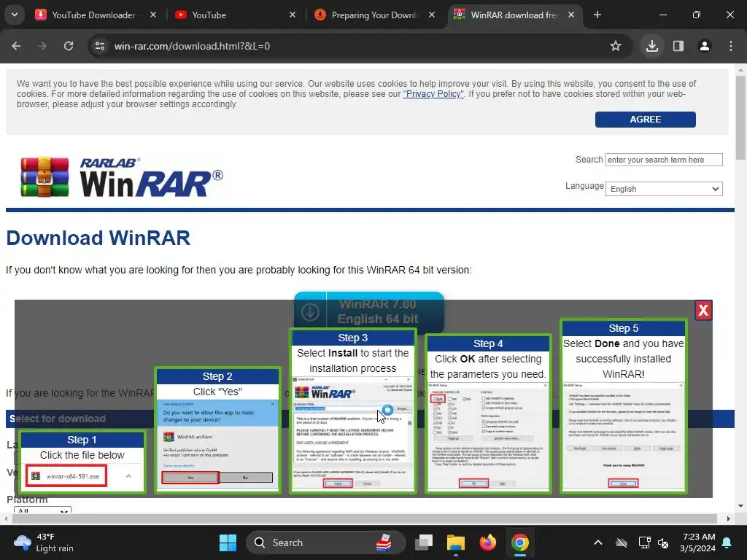
Task: Open the tab search dropdown arrow
Action: 15,15
